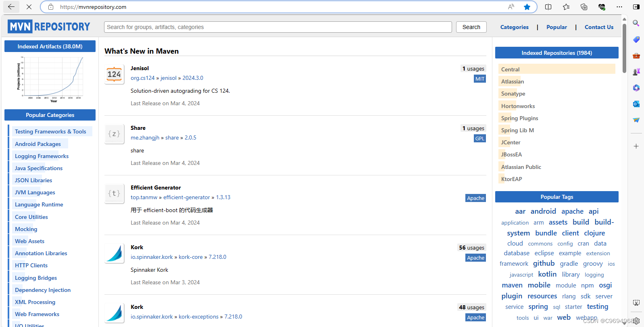Open Testing Frameworks & Tools category

(50, 131)
